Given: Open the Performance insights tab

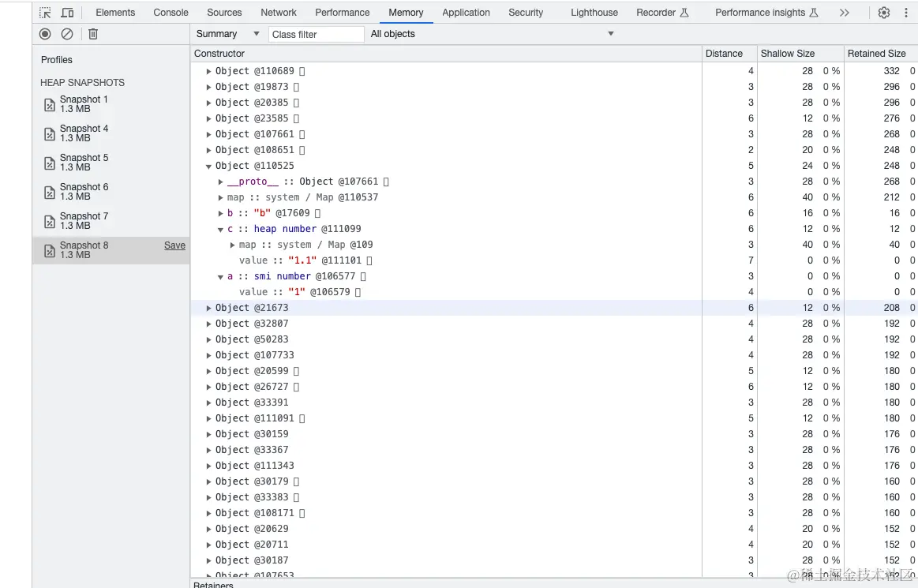Looking at the screenshot, I should click(766, 13).
